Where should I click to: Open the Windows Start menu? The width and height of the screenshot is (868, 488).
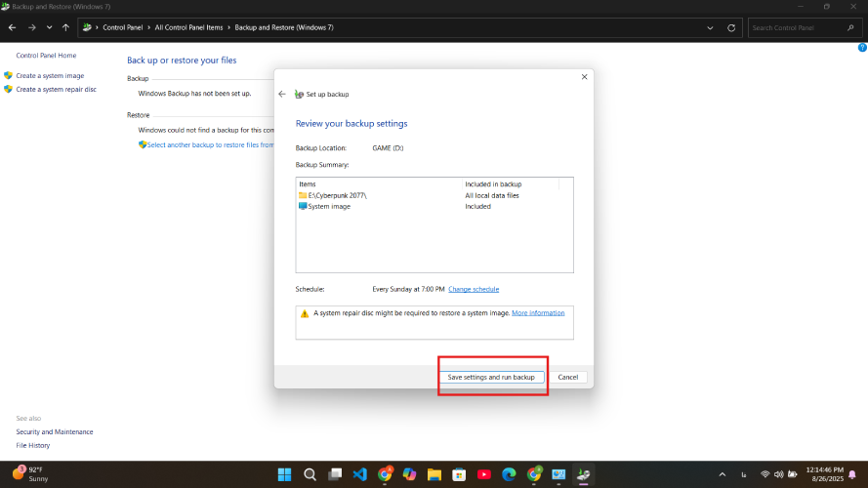(284, 474)
